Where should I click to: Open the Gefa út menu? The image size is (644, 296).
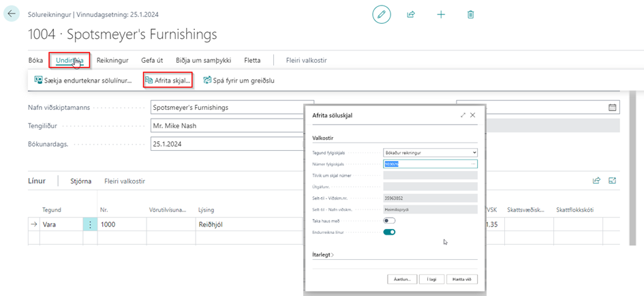point(151,61)
